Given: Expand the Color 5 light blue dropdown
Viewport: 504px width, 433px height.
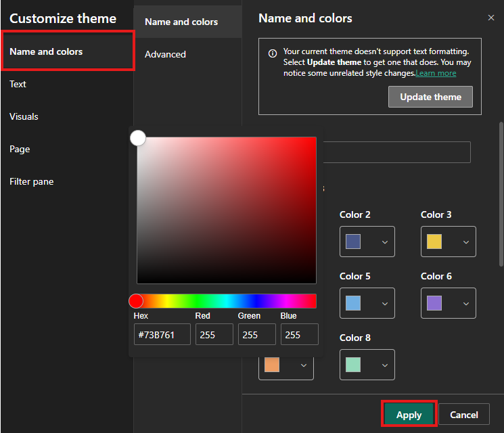Looking at the screenshot, I should click(x=367, y=303).
